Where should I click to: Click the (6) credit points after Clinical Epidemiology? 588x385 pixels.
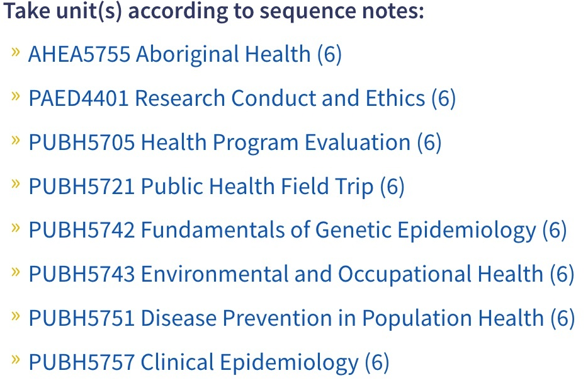coord(377,363)
